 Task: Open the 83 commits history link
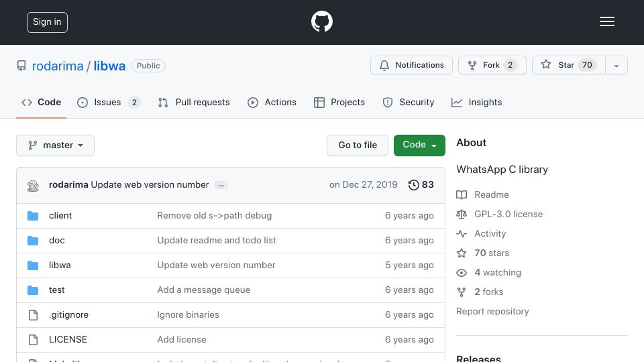[x=421, y=185]
